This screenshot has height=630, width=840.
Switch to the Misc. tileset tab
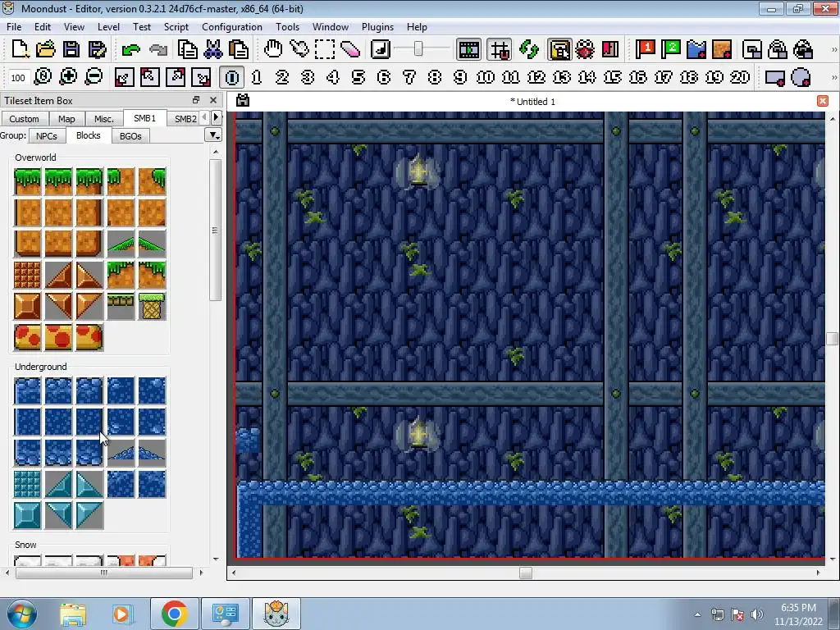click(104, 118)
